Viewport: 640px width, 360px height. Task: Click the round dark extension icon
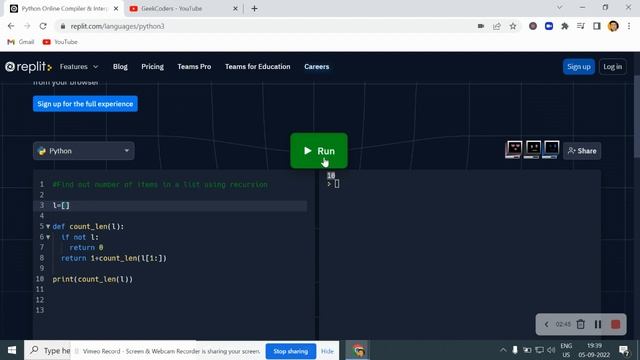pyautogui.click(x=533, y=26)
